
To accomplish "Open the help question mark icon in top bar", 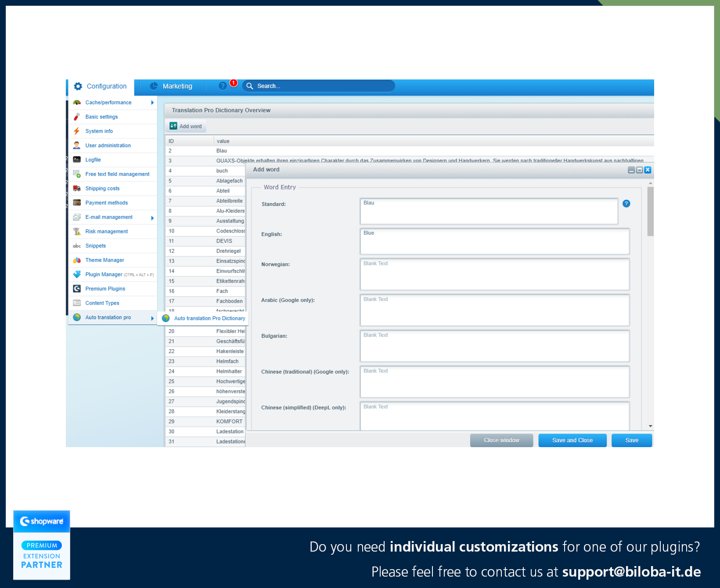I will pos(223,86).
